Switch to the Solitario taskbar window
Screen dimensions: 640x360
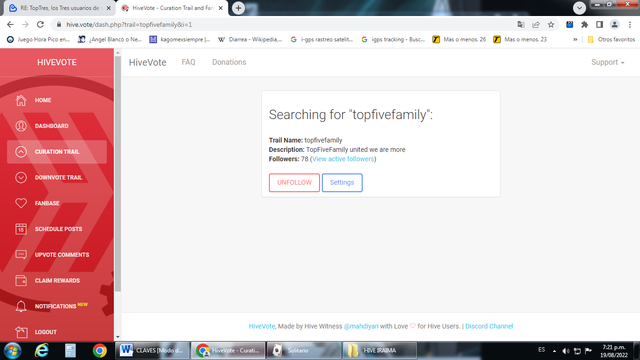[304, 351]
